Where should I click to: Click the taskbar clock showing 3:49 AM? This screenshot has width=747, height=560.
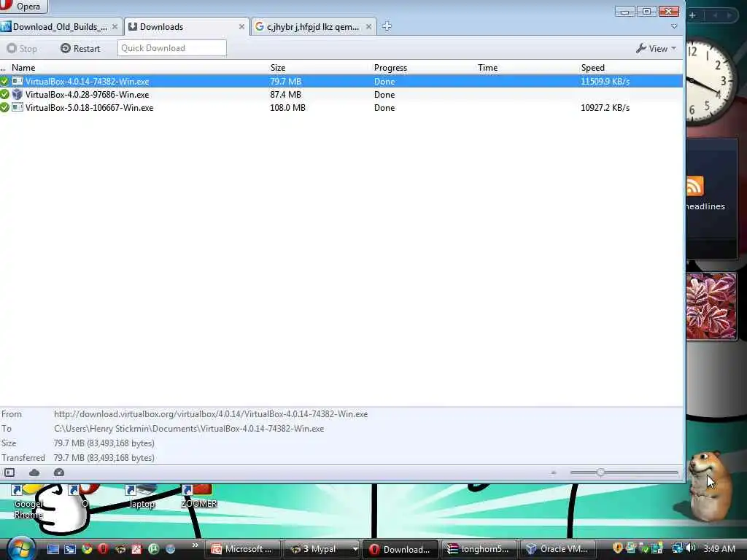[719, 549]
